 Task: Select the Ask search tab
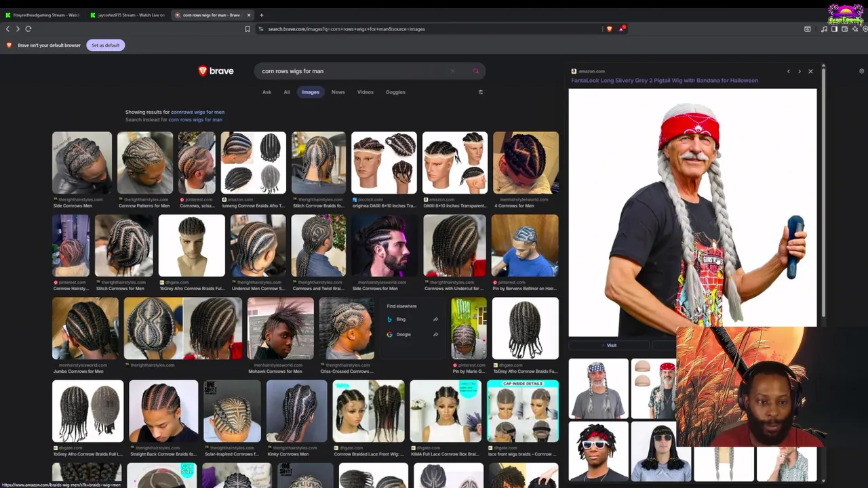click(267, 92)
